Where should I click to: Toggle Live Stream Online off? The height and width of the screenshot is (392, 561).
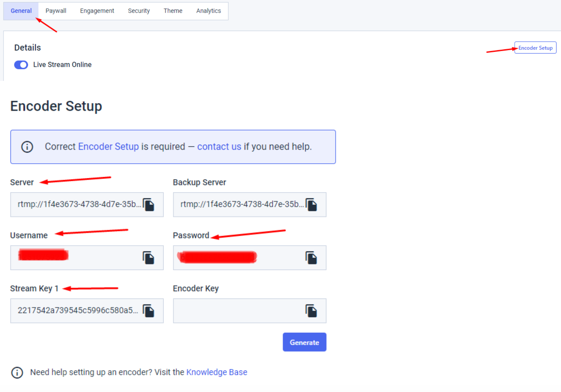tap(21, 65)
